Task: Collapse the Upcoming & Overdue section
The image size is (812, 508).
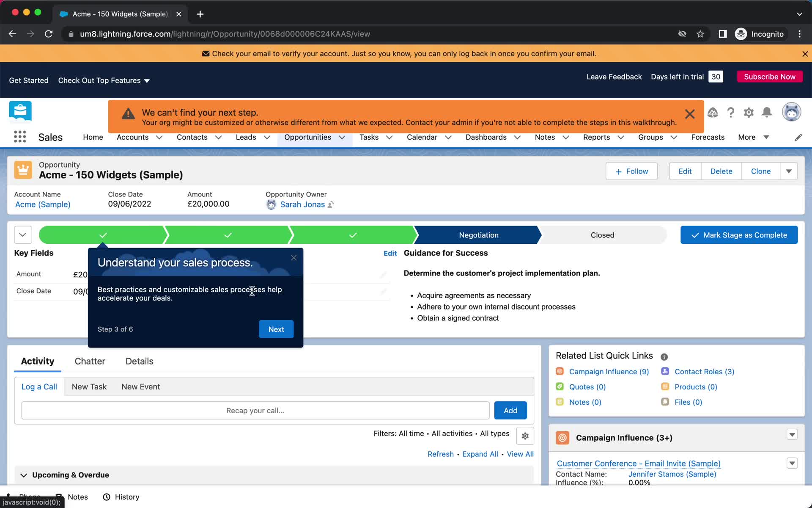Action: point(24,475)
